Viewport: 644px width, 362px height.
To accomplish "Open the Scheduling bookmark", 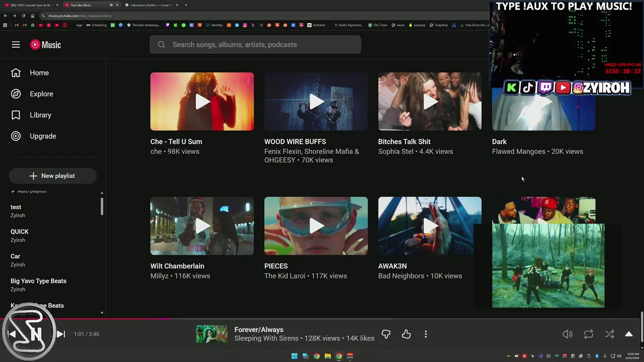I will pyautogui.click(x=96, y=25).
